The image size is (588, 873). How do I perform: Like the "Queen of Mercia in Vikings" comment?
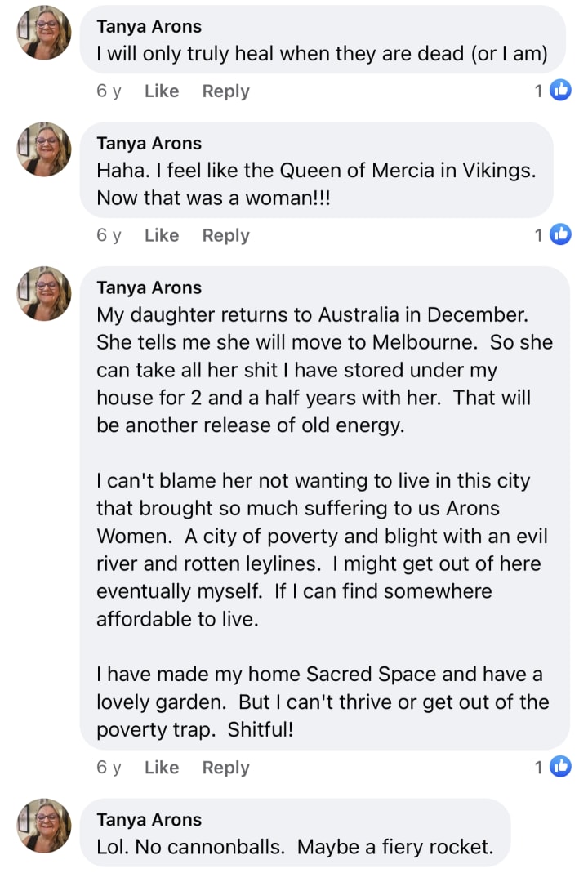(x=161, y=235)
